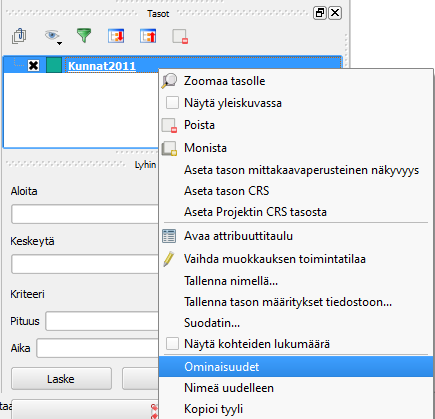435x419 pixels.
Task: Choose Tallenna tason määritykset tiedostoon...
Action: 296,302
